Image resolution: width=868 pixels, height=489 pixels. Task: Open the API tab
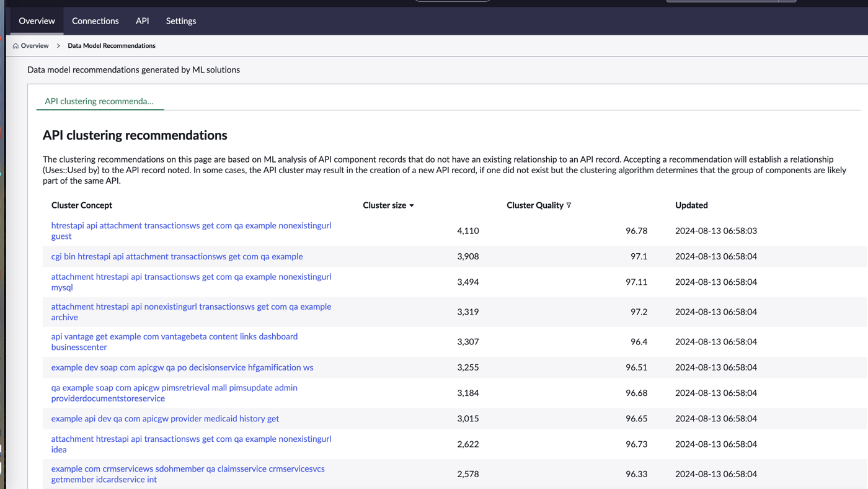pos(143,21)
